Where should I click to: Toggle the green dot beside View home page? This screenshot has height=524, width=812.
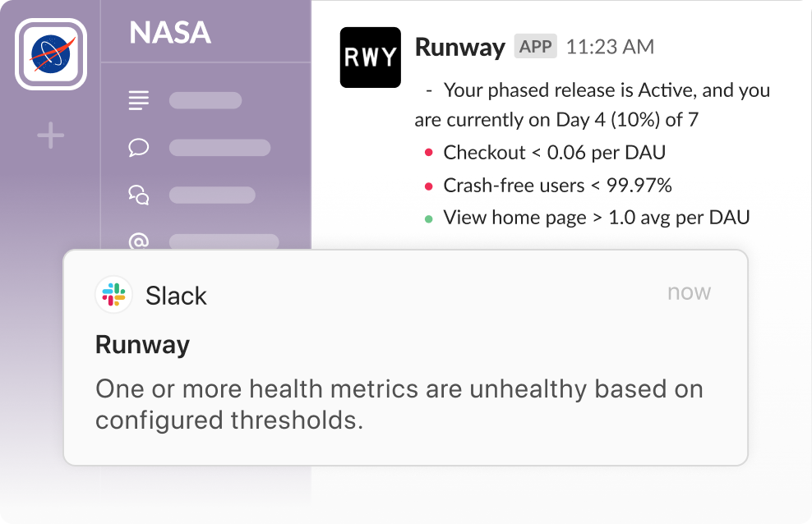point(430,218)
